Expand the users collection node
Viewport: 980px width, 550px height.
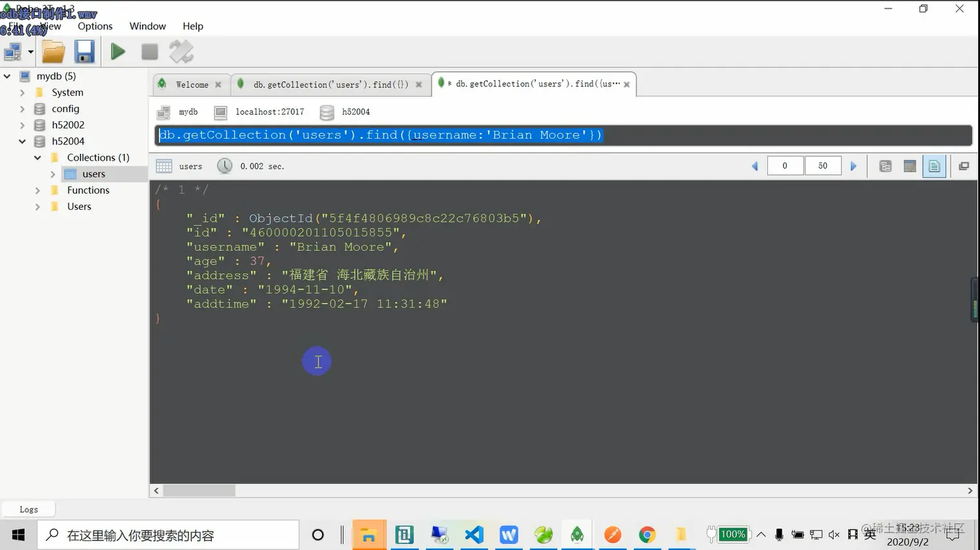53,174
